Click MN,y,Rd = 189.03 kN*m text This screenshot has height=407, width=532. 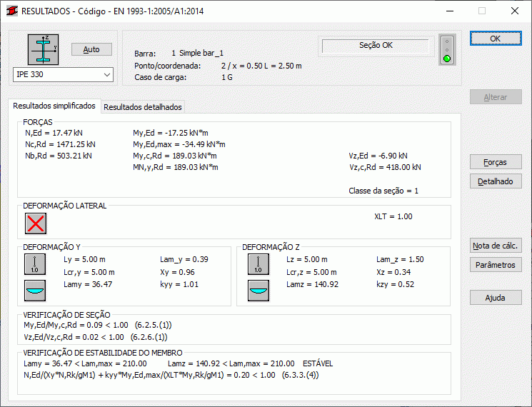pyautogui.click(x=176, y=168)
